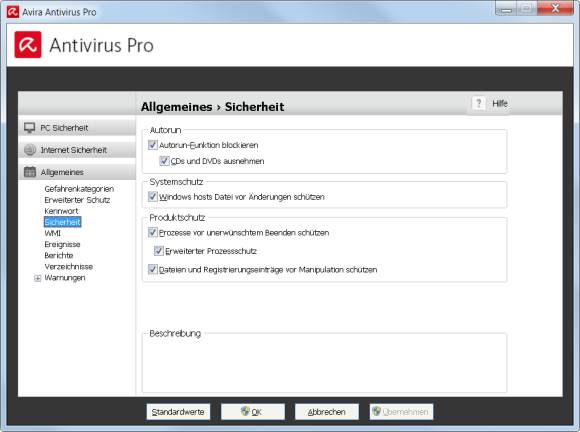The height and width of the screenshot is (432, 580).
Task: Open help via the question mark icon
Action: [479, 104]
